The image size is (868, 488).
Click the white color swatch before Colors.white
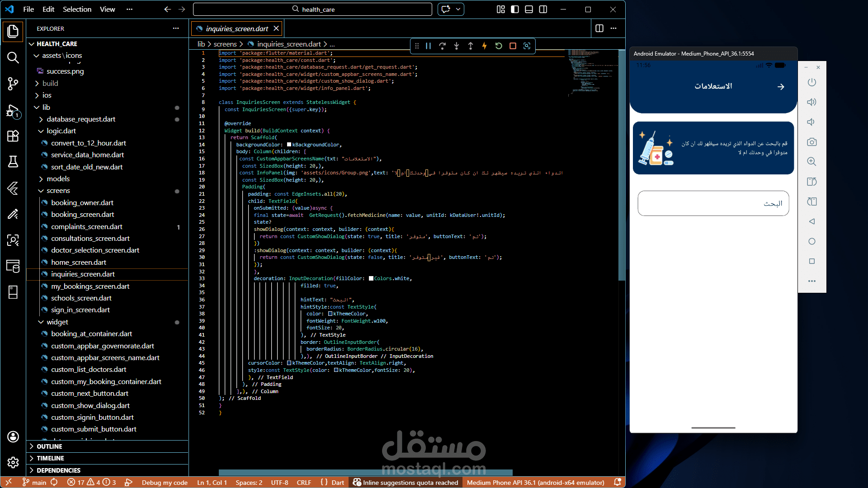(371, 278)
